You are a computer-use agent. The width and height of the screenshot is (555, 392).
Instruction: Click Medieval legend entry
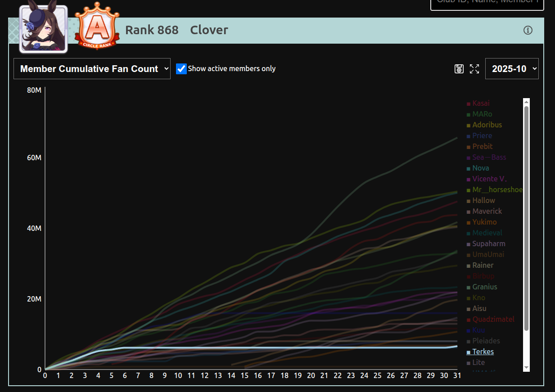point(484,233)
